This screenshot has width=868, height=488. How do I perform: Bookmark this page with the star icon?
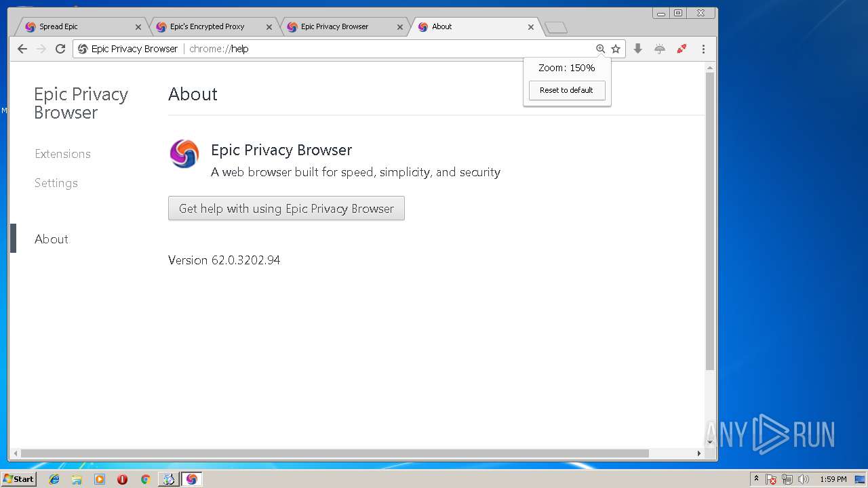click(616, 49)
